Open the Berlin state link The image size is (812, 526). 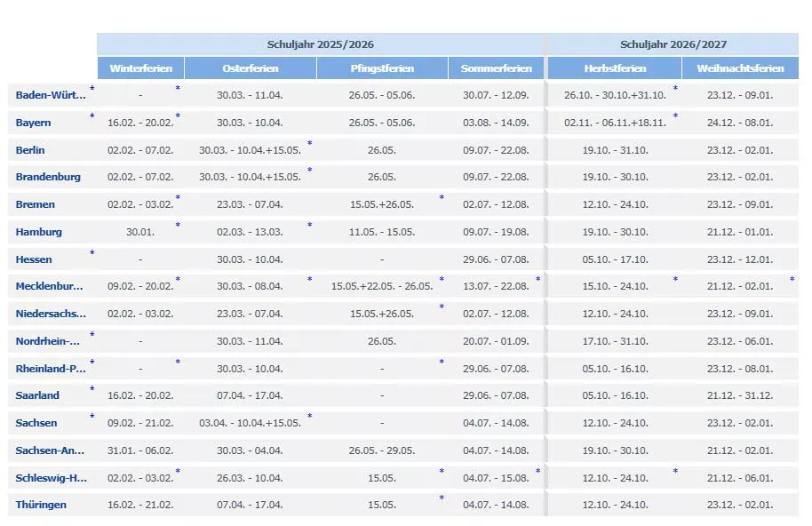point(30,150)
